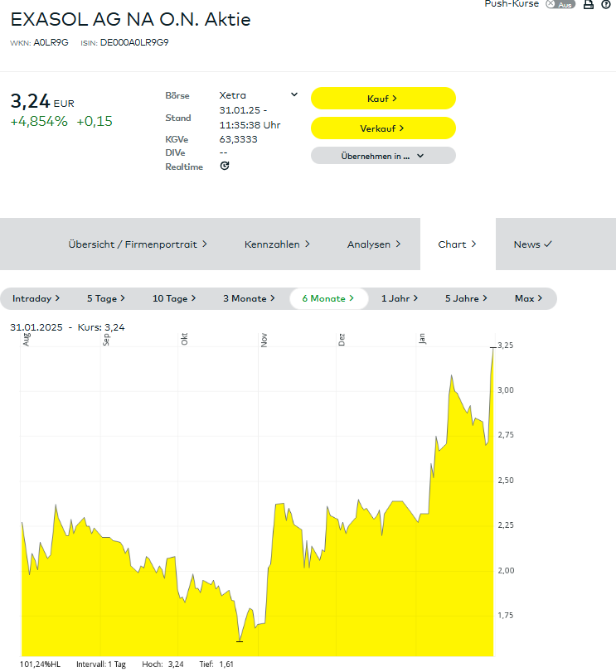Screen dimensions: 616x672
Task: Click the ISIN value DE000A0LR9G9
Action: point(134,42)
